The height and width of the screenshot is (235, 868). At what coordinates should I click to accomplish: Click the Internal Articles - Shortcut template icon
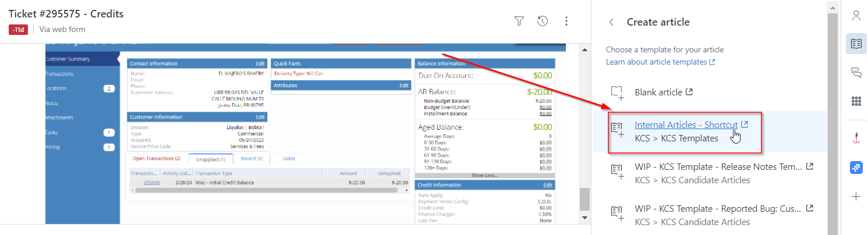point(617,129)
